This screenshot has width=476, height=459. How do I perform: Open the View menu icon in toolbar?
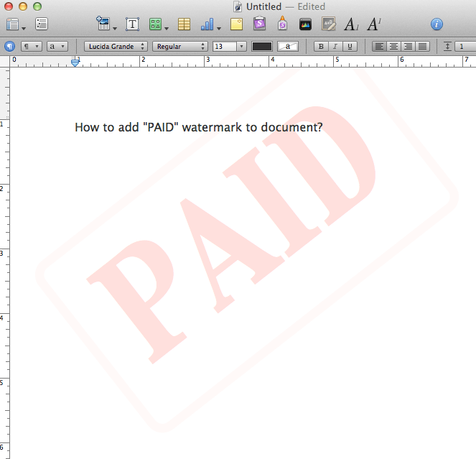(13, 24)
